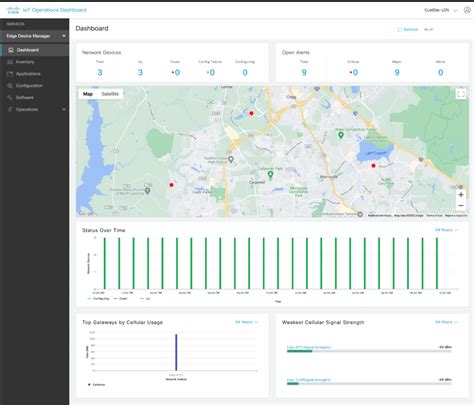Open the Configuration menu item
The width and height of the screenshot is (474, 405).
[x=35, y=86]
